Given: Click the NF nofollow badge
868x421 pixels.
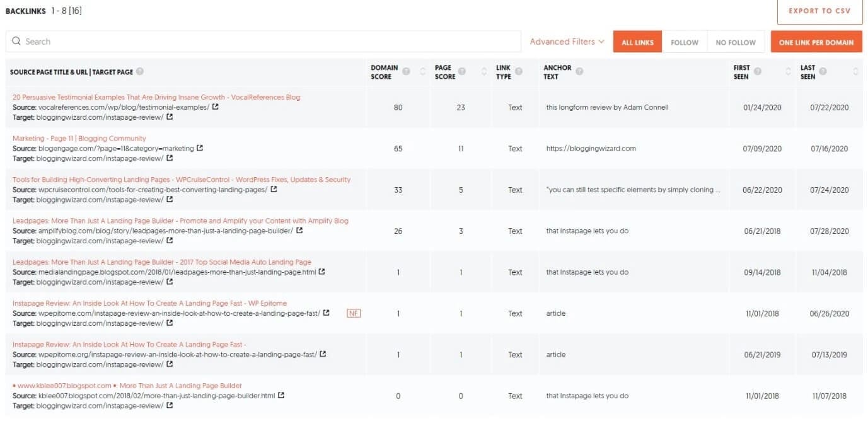Looking at the screenshot, I should [x=354, y=313].
